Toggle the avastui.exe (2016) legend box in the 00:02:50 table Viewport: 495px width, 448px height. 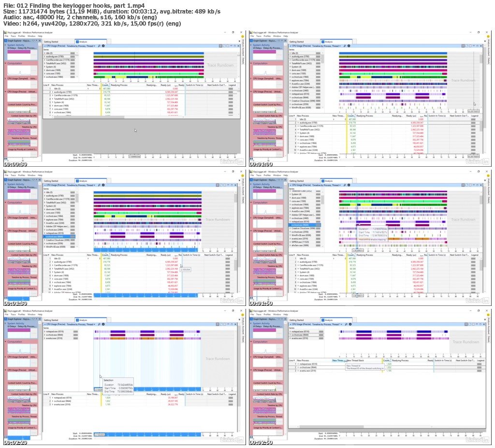pos(480,371)
